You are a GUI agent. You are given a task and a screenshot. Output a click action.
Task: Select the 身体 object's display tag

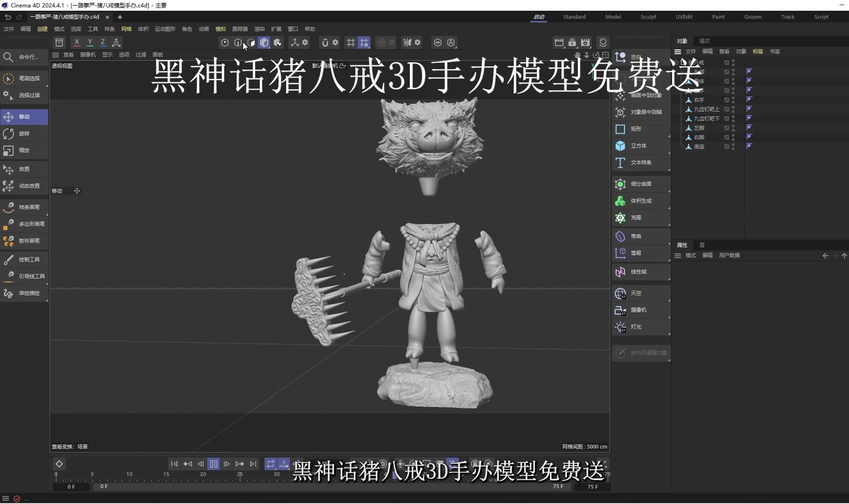[x=749, y=81]
